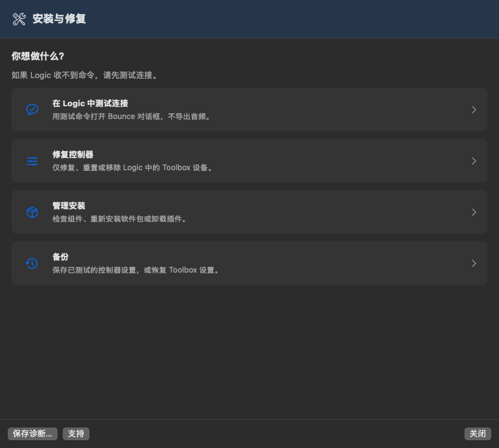Open chevron for 在 Logic 中测试连接
The image size is (499, 448).
pyautogui.click(x=474, y=110)
